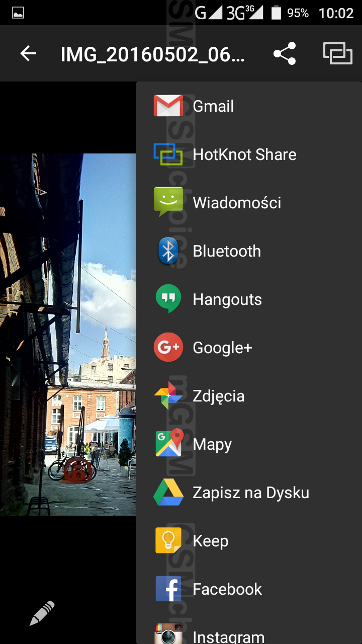The height and width of the screenshot is (644, 362).
Task: Tap the Google+ red icon
Action: coord(168,348)
